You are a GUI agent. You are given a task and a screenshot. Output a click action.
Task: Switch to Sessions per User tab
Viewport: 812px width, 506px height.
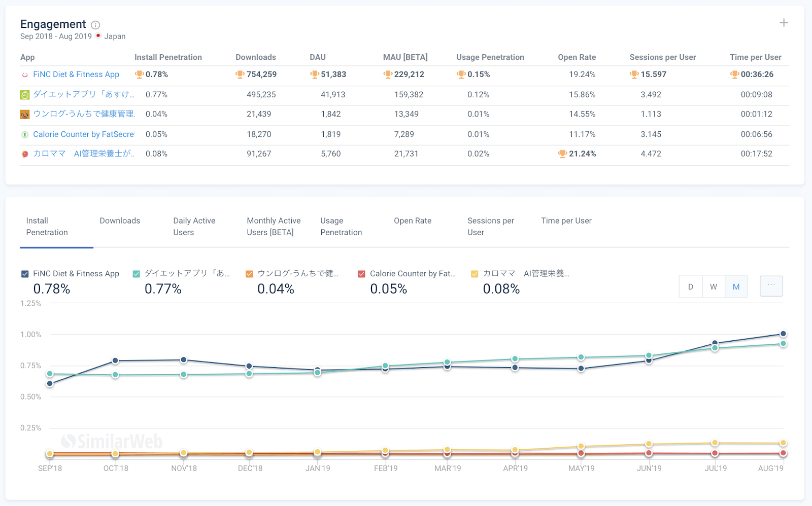[491, 227]
